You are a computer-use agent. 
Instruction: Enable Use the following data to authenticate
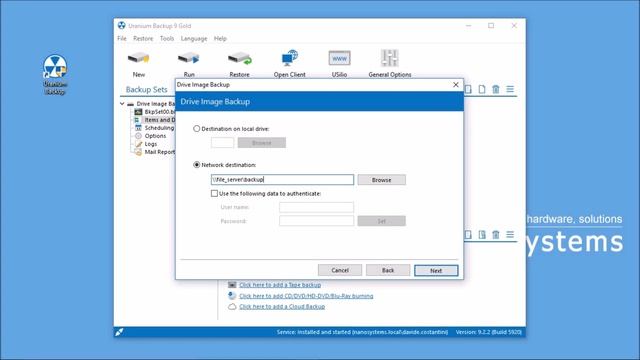(214, 193)
